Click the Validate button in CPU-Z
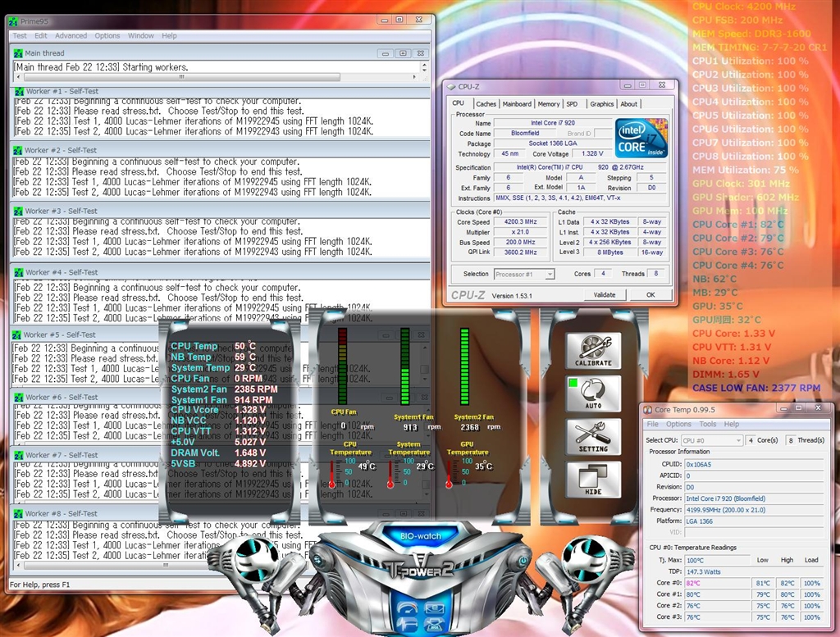Screen dimensions: 840x637 605,294
